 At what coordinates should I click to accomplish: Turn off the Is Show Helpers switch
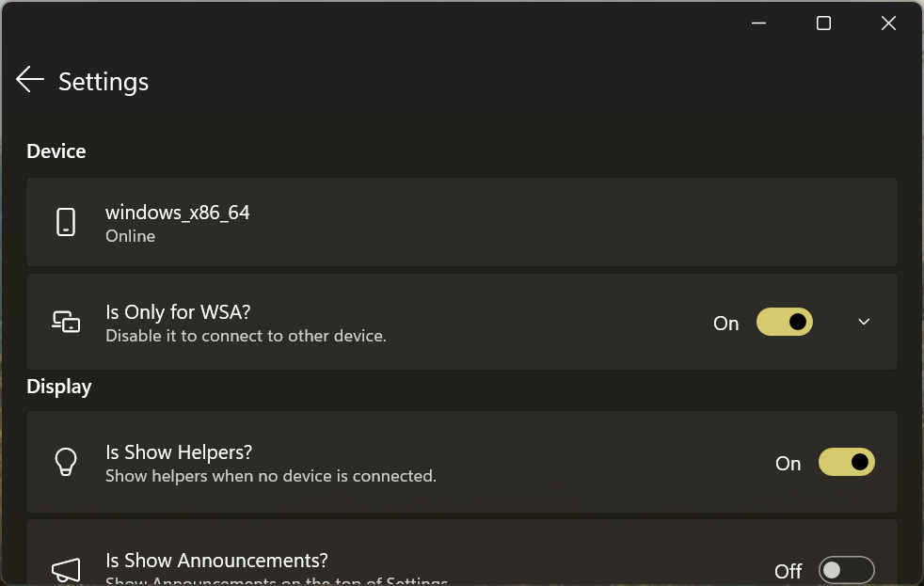click(x=846, y=463)
